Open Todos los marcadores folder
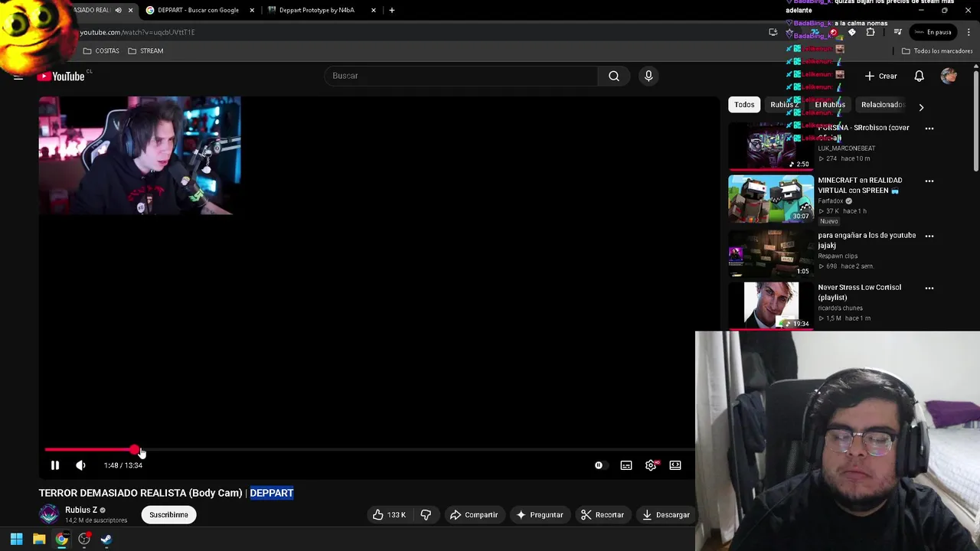 pos(937,51)
